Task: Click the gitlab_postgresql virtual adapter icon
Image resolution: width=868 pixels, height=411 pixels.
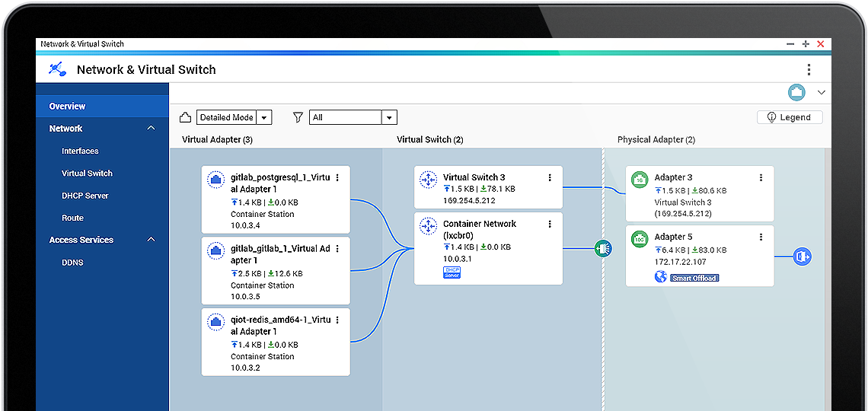Action: (x=215, y=180)
